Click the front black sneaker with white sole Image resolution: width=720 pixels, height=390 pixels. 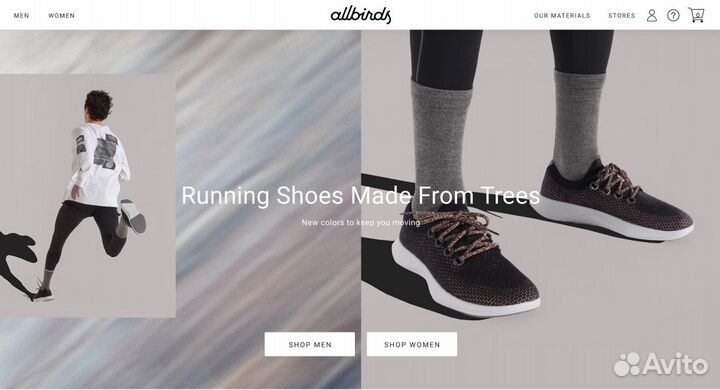464,262
